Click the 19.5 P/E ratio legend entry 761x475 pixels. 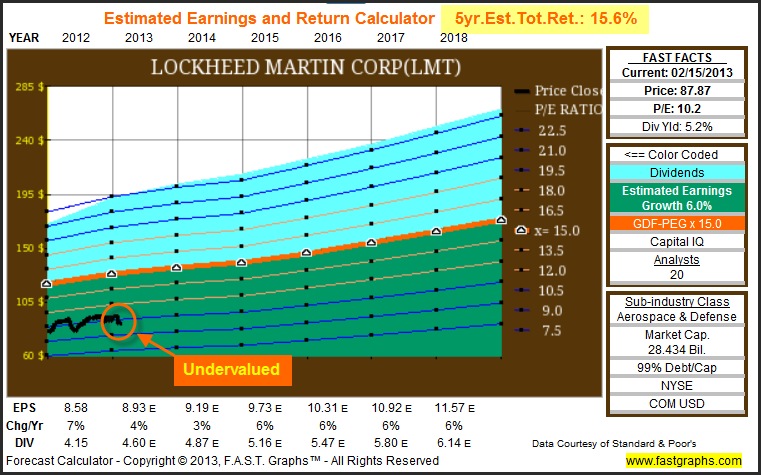(x=541, y=171)
